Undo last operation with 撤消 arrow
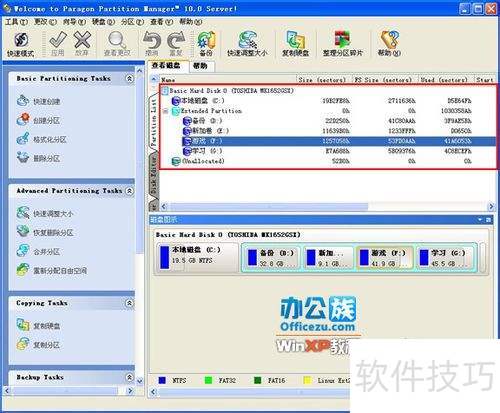Screen dimensions: 500x413 pos(152,44)
